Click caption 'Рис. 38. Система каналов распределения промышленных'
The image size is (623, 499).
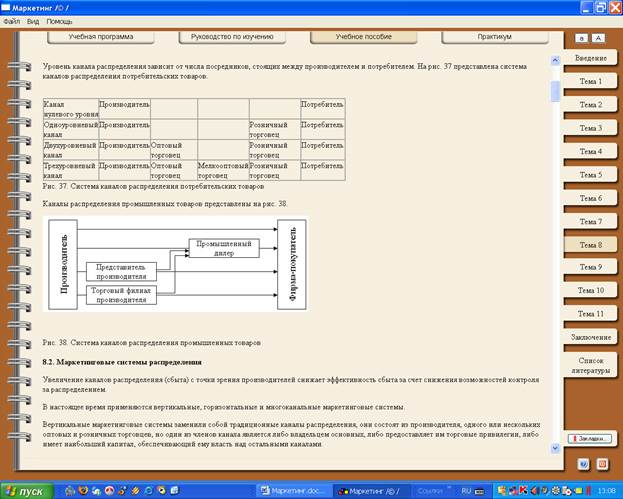click(x=152, y=342)
